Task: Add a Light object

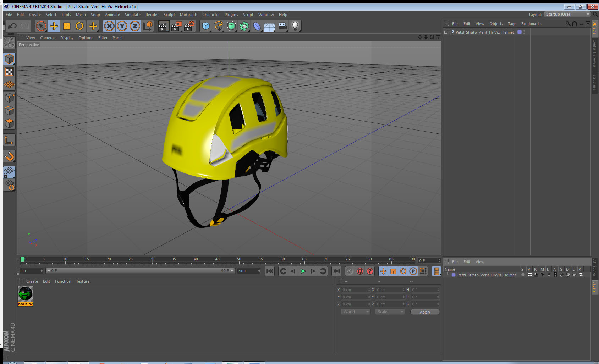Action: 295,26
